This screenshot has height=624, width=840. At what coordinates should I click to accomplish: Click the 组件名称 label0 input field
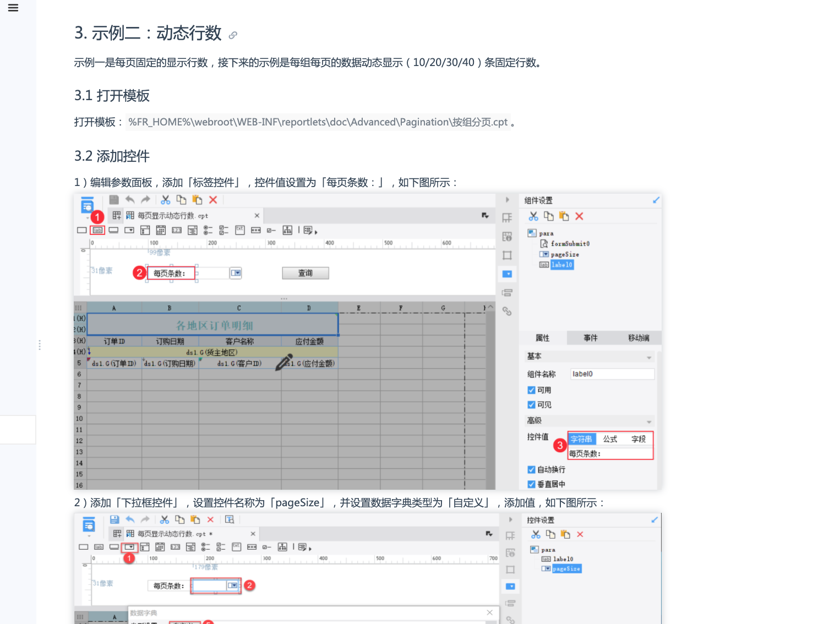(612, 374)
